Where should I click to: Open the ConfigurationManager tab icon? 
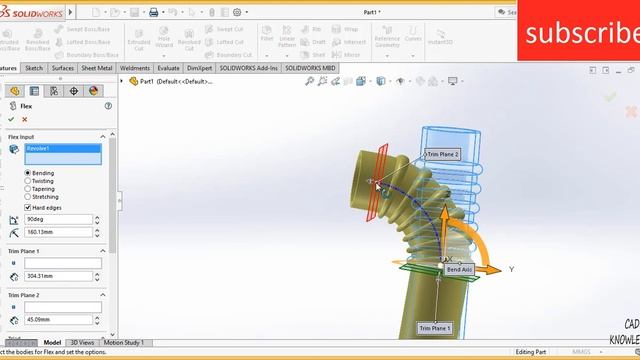(x=54, y=91)
